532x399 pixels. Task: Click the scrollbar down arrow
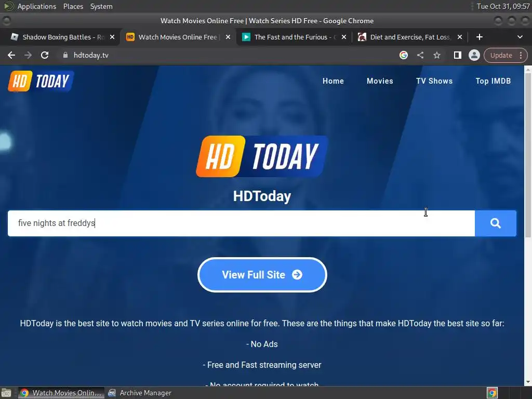(x=528, y=382)
